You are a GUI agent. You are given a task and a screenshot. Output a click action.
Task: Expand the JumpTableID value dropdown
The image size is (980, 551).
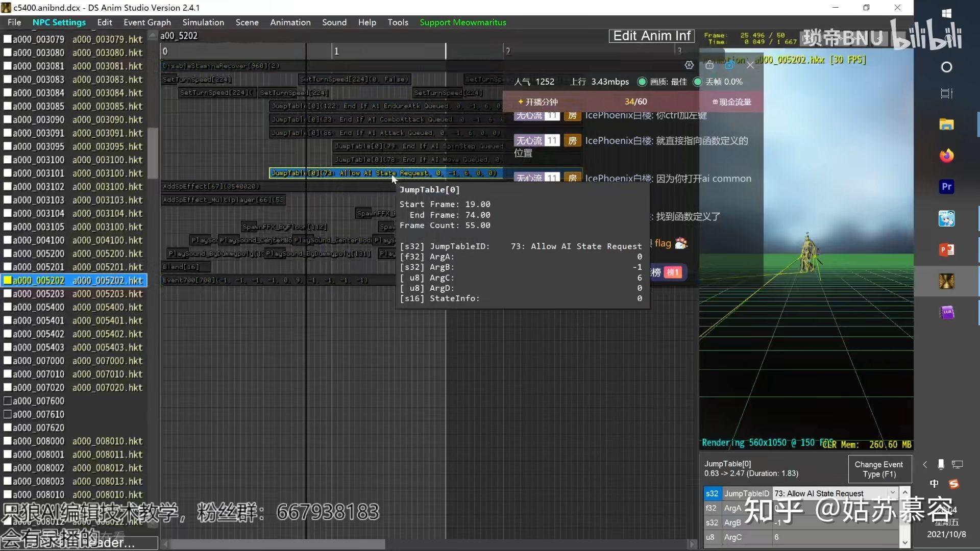tap(892, 493)
